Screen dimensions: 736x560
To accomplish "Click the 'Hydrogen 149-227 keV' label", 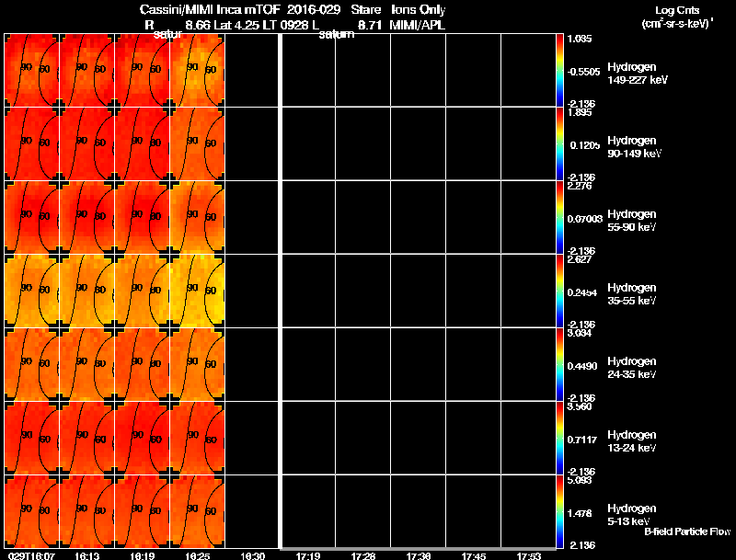I will click(638, 74).
